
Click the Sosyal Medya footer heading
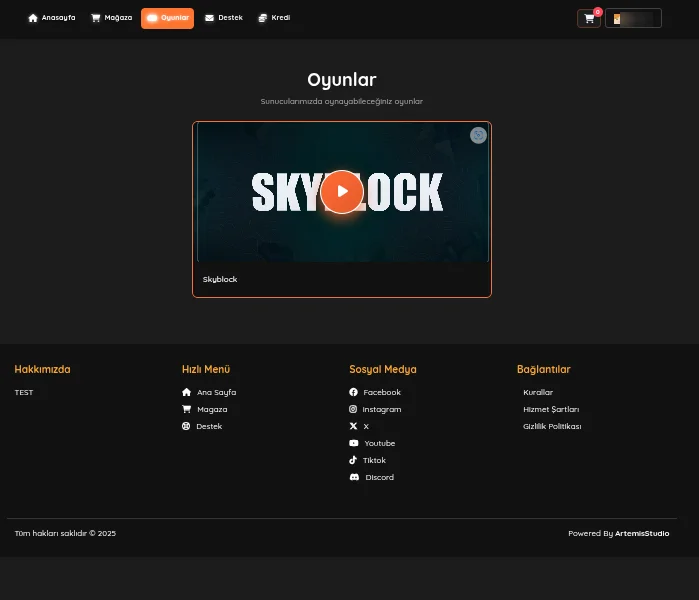tap(383, 369)
